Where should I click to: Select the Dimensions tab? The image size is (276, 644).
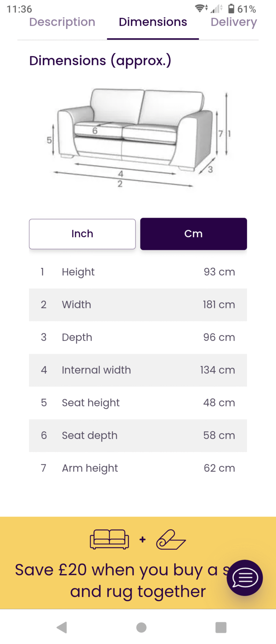click(153, 22)
